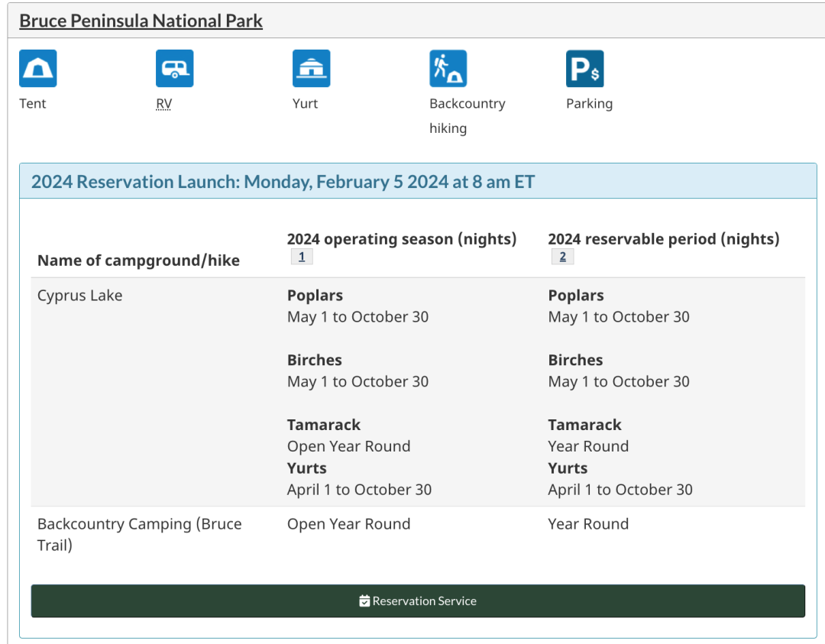
Task: Select the 2024 Reservation Launch heading
Action: point(283,182)
